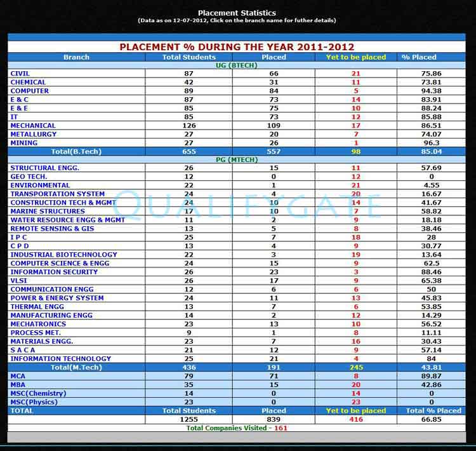The width and height of the screenshot is (476, 451).
Task: Open the CIVIL branch details
Action: [x=20, y=74]
